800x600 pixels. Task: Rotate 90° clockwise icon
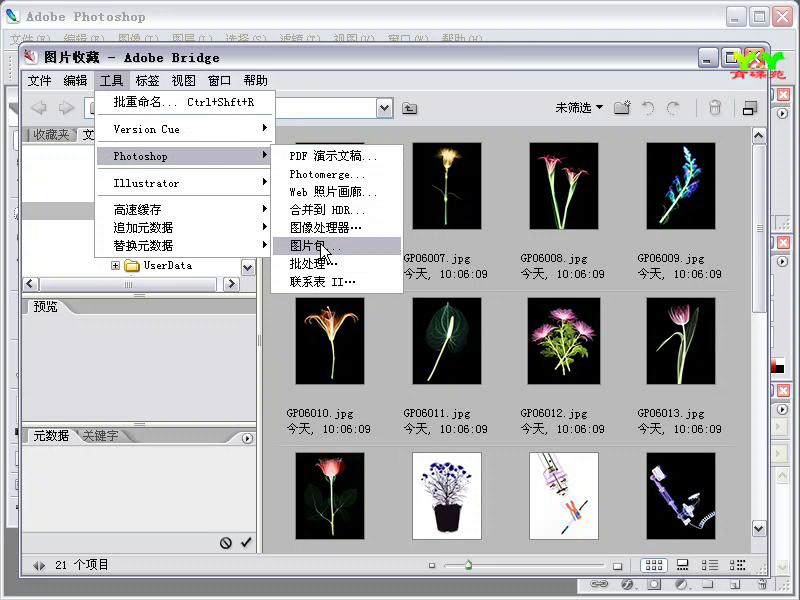(673, 108)
